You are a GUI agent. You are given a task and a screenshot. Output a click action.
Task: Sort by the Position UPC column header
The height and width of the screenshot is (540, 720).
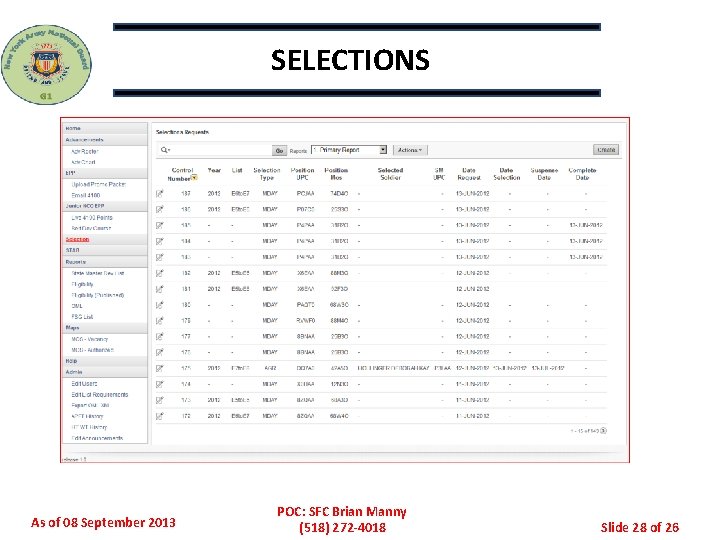pos(302,174)
